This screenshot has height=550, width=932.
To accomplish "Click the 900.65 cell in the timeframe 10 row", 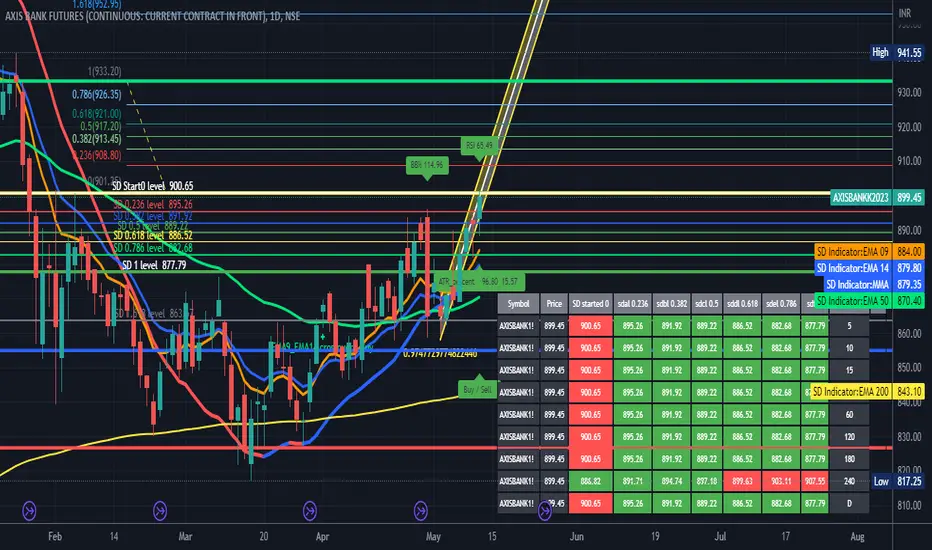I will coord(590,348).
